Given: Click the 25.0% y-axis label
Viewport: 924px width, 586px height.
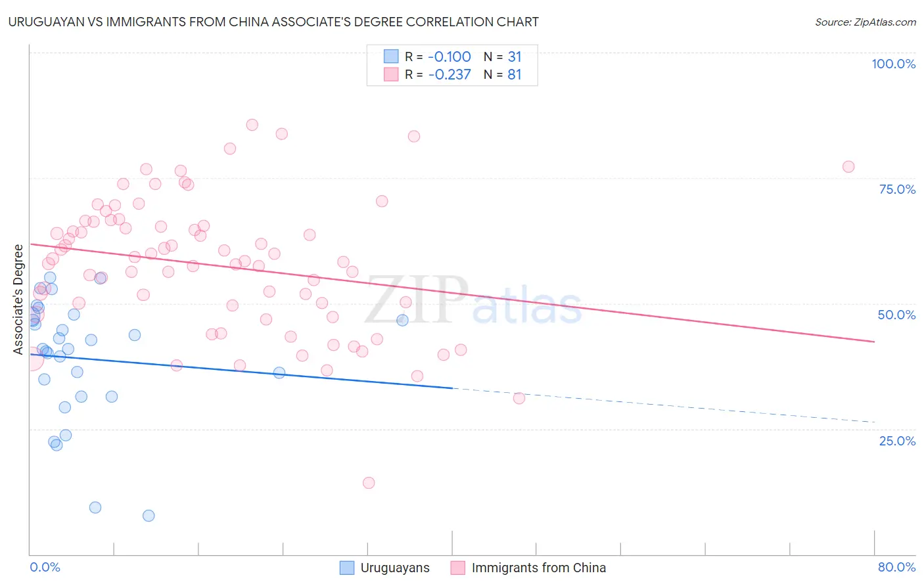Looking at the screenshot, I should pos(897,441).
